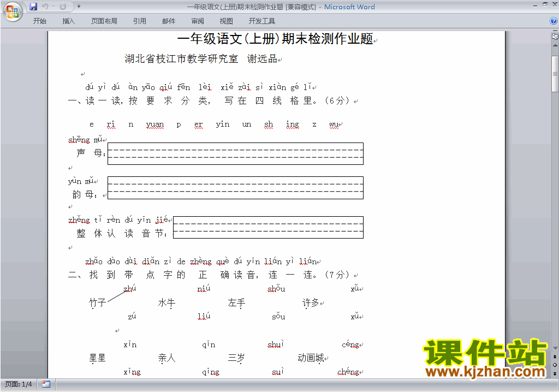This screenshot has width=559, height=392.
Task: Click the vertical scrollbar thumb
Action: tap(555, 74)
